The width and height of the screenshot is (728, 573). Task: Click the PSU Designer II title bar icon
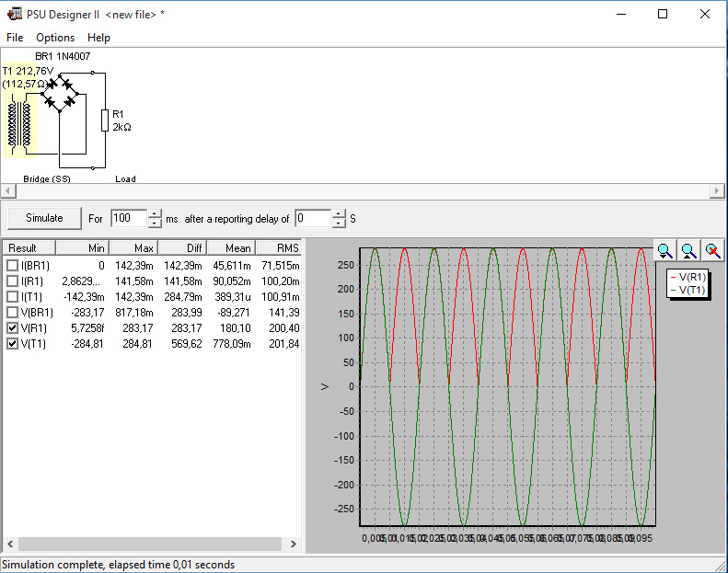point(13,14)
